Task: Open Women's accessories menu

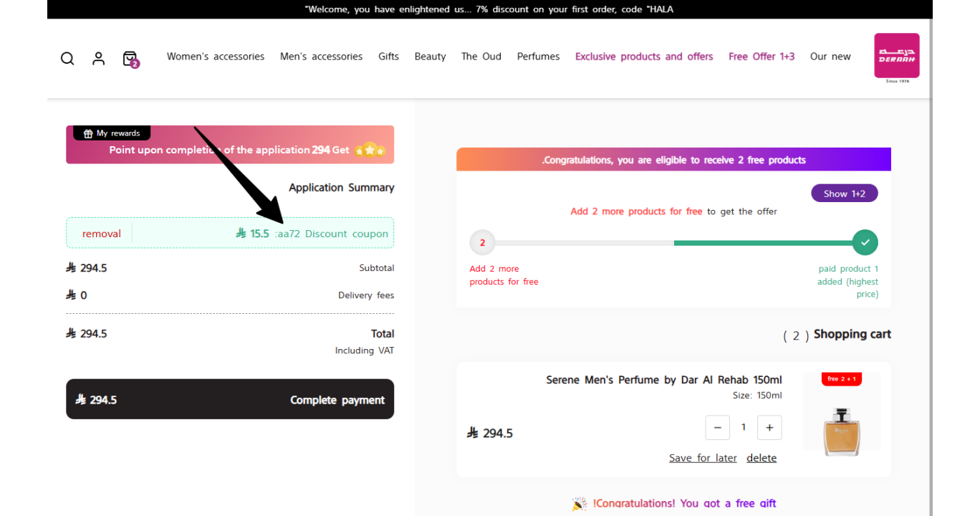Action: point(216,57)
